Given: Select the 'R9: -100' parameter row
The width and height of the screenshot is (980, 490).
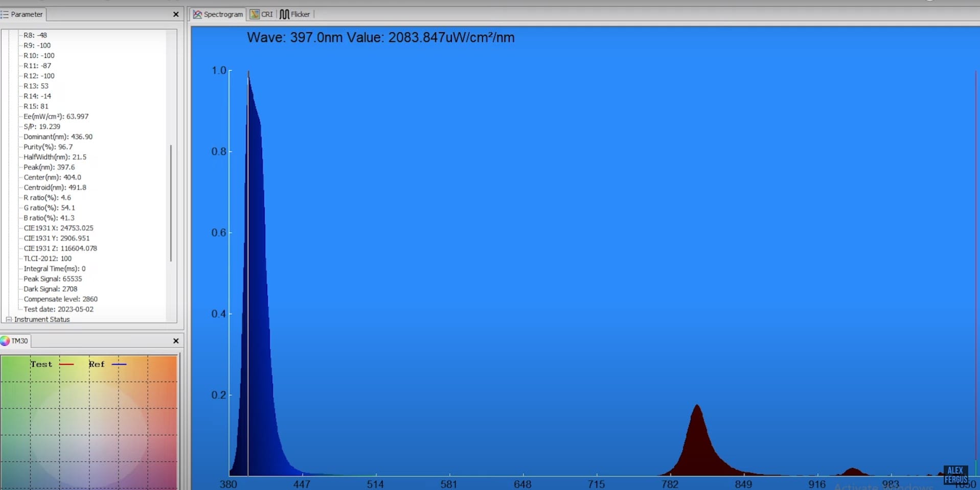Looking at the screenshot, I should point(37,45).
